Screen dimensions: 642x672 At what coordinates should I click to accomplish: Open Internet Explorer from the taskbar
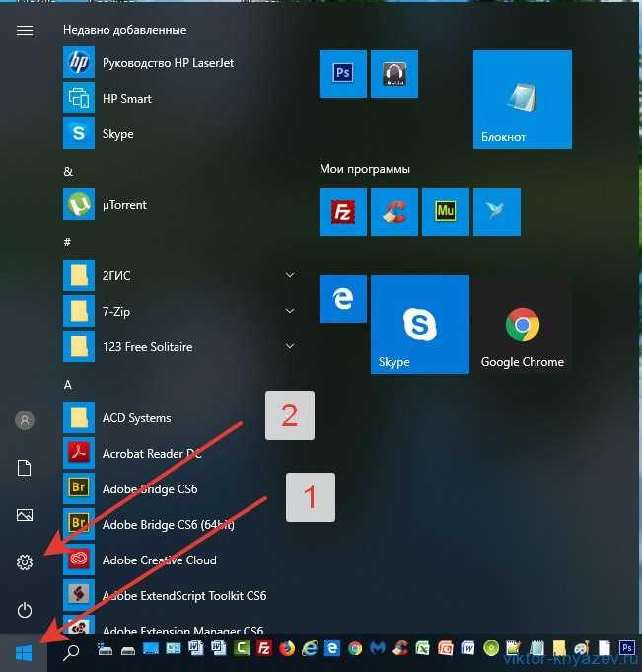(310, 648)
